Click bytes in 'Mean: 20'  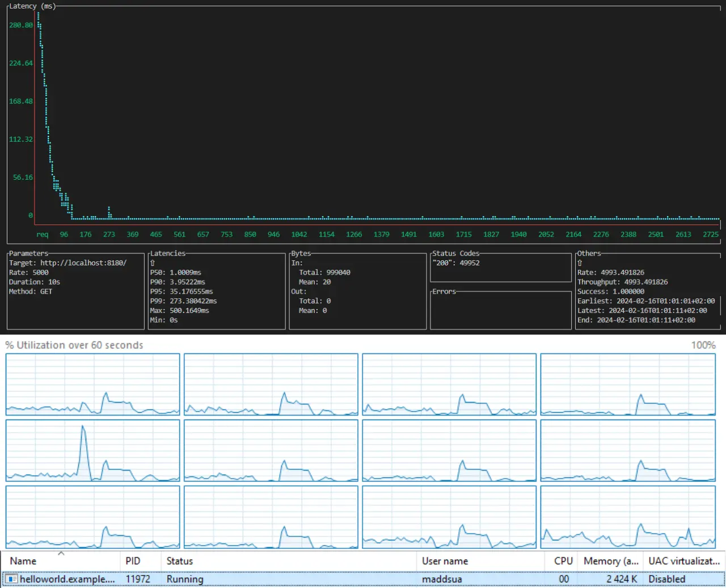315,282
